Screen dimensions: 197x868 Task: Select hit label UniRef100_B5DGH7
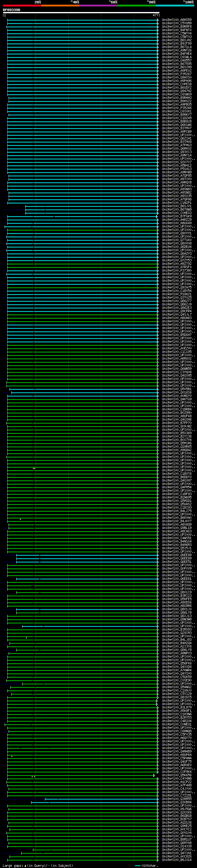tap(177, 335)
